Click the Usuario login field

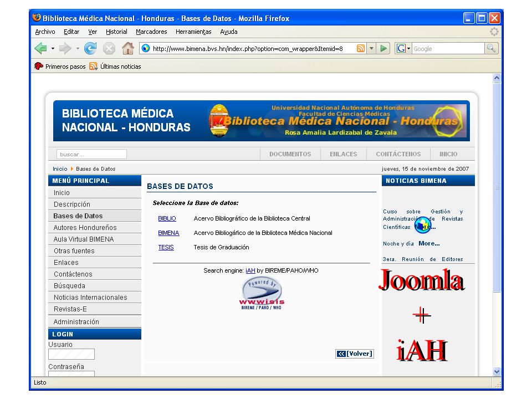click(x=71, y=354)
